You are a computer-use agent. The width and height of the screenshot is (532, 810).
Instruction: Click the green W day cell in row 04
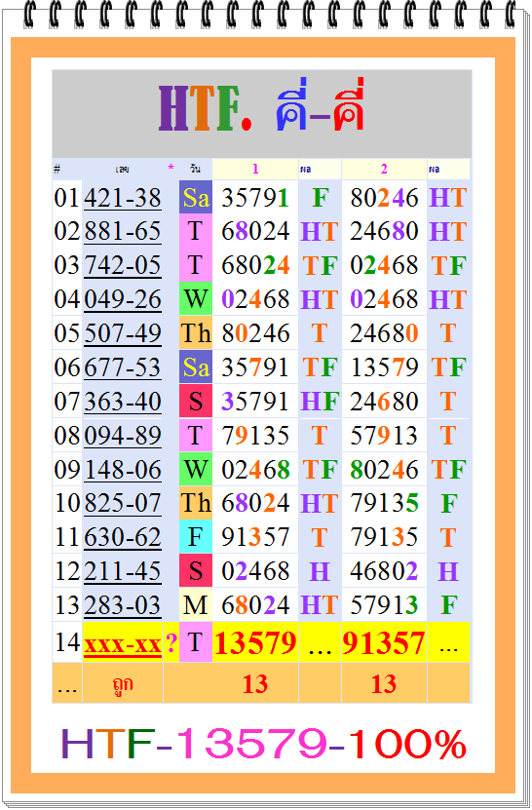[x=196, y=299]
